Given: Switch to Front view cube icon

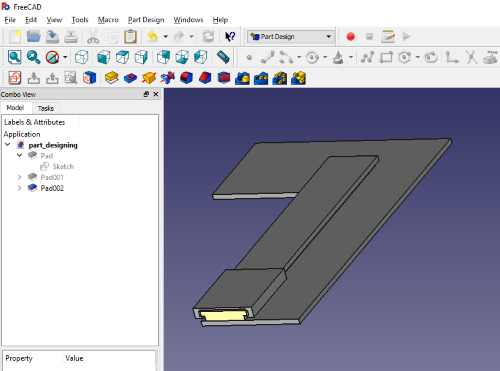Looking at the screenshot, I should 104,57.
